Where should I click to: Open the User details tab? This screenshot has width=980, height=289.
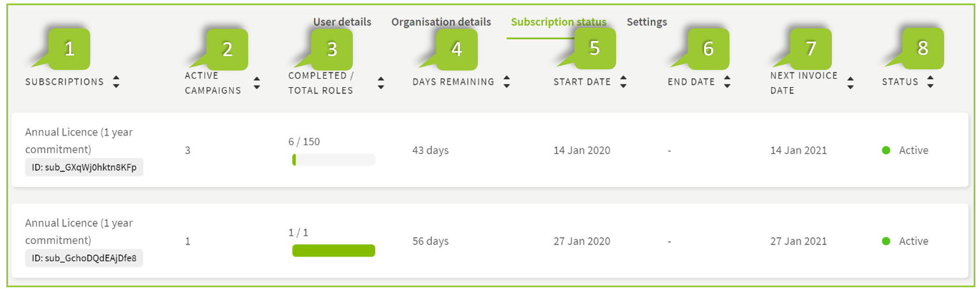pyautogui.click(x=342, y=22)
